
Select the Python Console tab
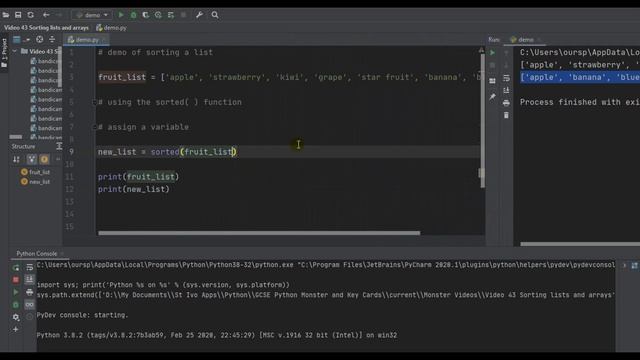[37, 253]
